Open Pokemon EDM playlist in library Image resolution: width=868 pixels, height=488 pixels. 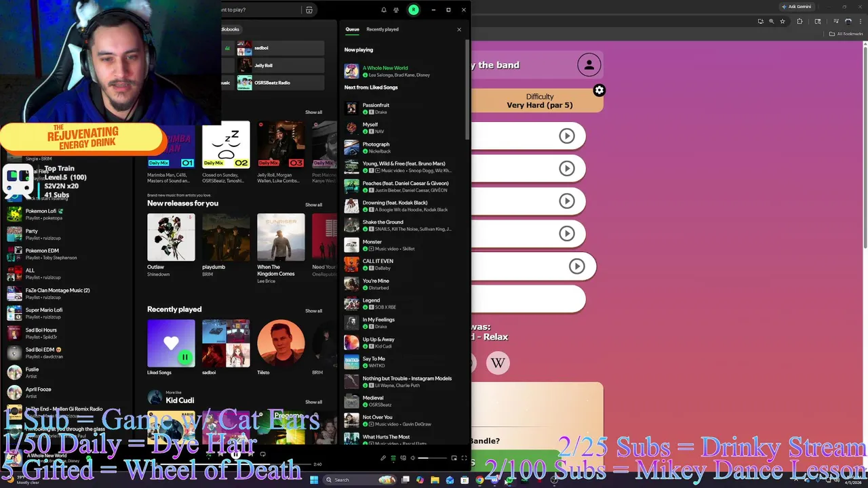68,254
